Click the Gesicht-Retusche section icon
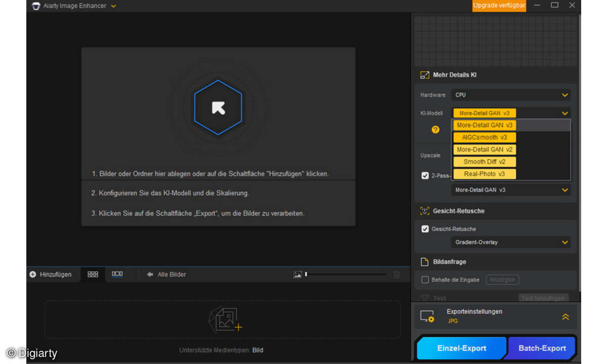 (x=425, y=211)
